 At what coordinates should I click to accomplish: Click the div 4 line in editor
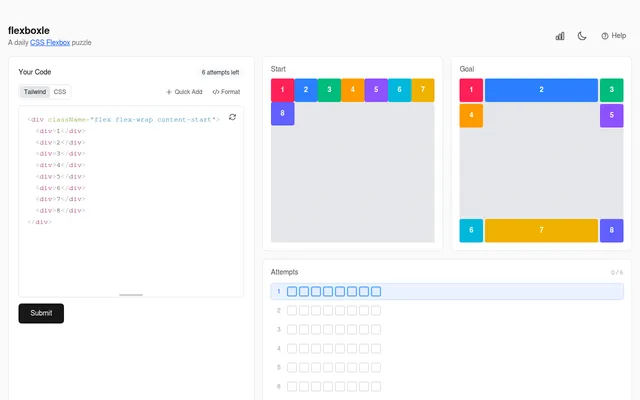click(x=60, y=165)
